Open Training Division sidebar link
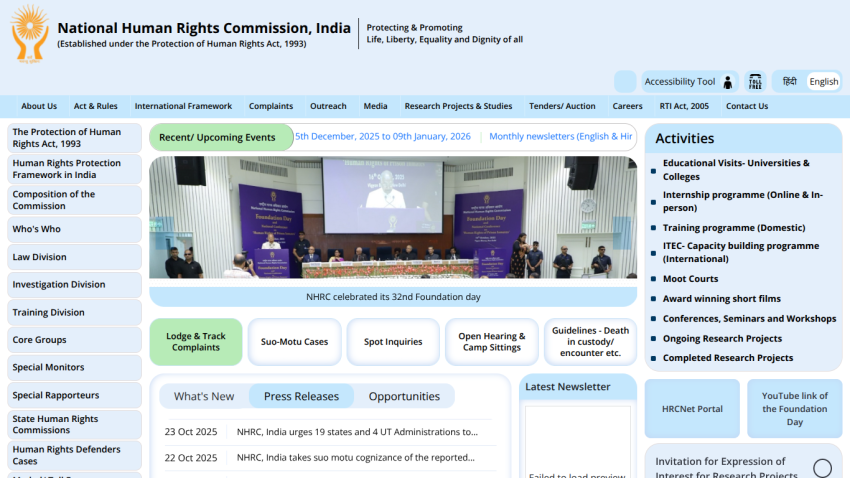This screenshot has height=478, width=850. click(x=74, y=313)
